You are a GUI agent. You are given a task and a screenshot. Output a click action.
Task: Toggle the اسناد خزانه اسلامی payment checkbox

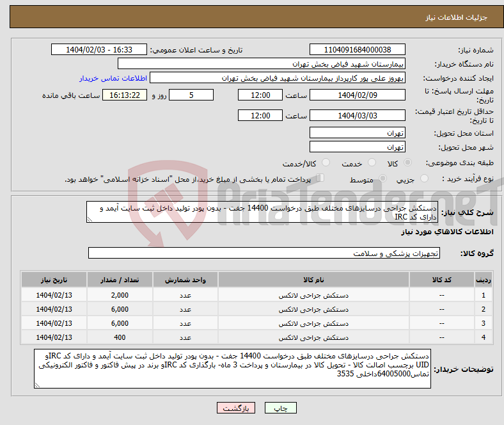[321, 179]
